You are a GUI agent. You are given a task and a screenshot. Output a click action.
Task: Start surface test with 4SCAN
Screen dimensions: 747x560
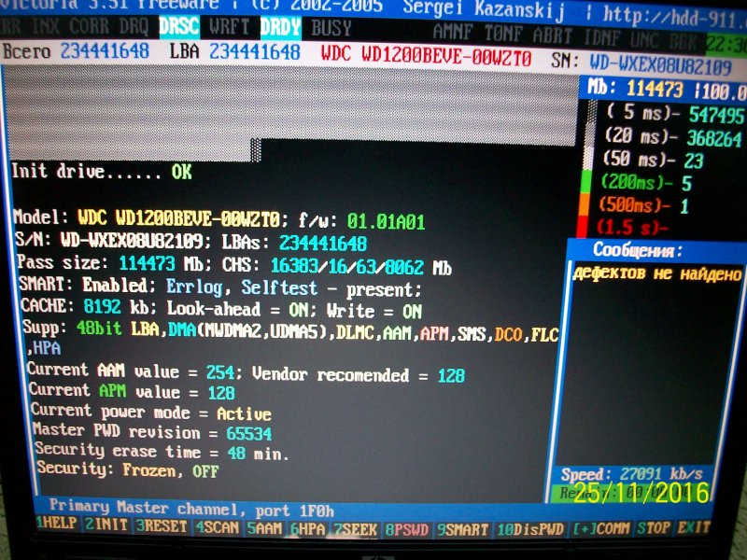pyautogui.click(x=218, y=529)
